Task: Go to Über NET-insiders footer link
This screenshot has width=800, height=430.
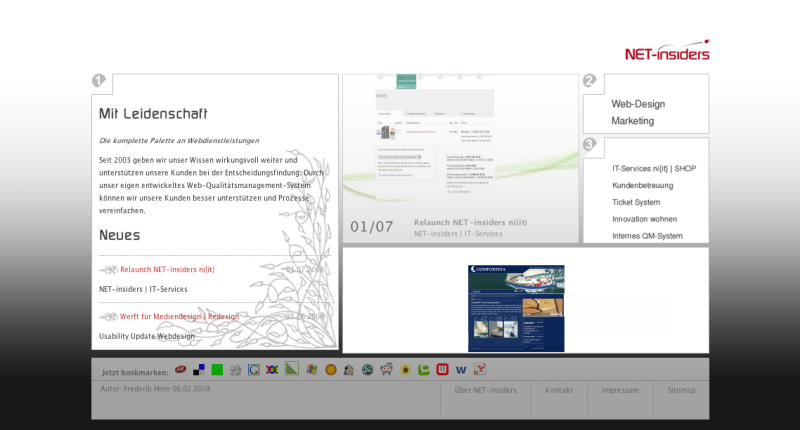Action: click(485, 390)
